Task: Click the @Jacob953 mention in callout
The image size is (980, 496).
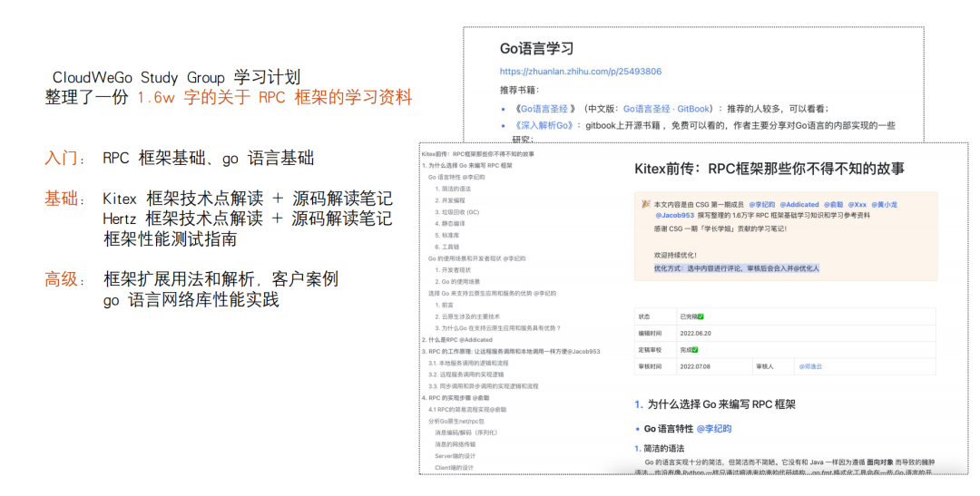Action: pyautogui.click(x=674, y=216)
